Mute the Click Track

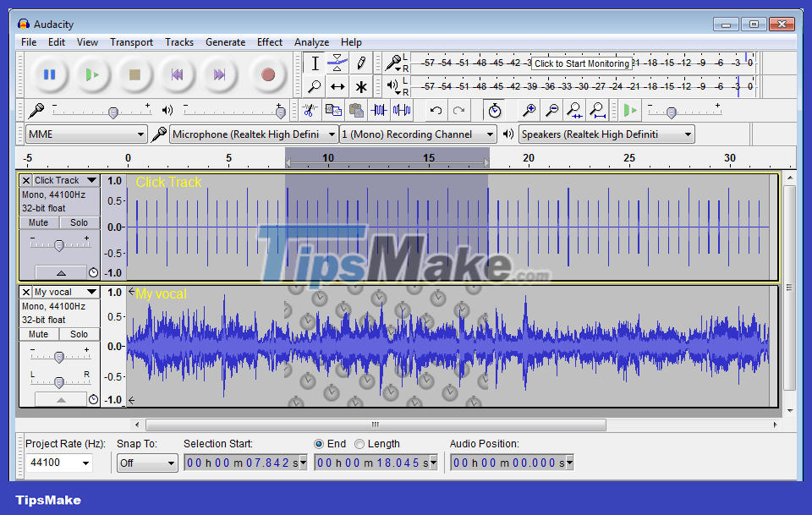coord(38,222)
